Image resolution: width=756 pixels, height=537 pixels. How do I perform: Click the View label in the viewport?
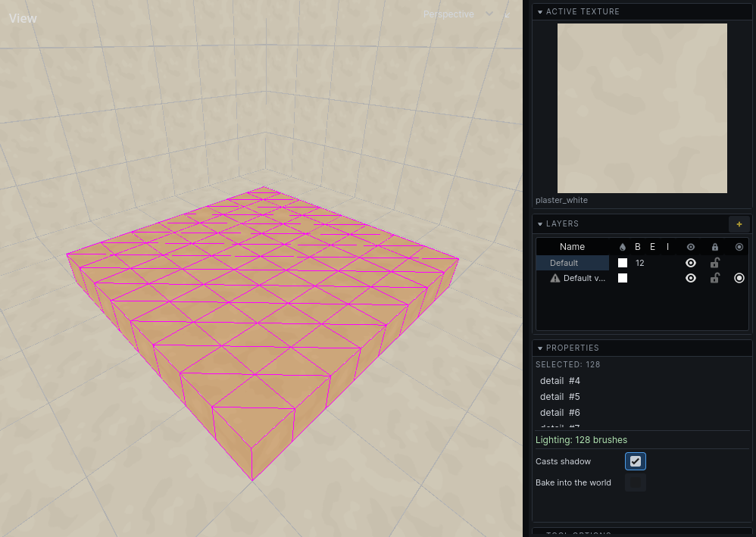coord(23,18)
